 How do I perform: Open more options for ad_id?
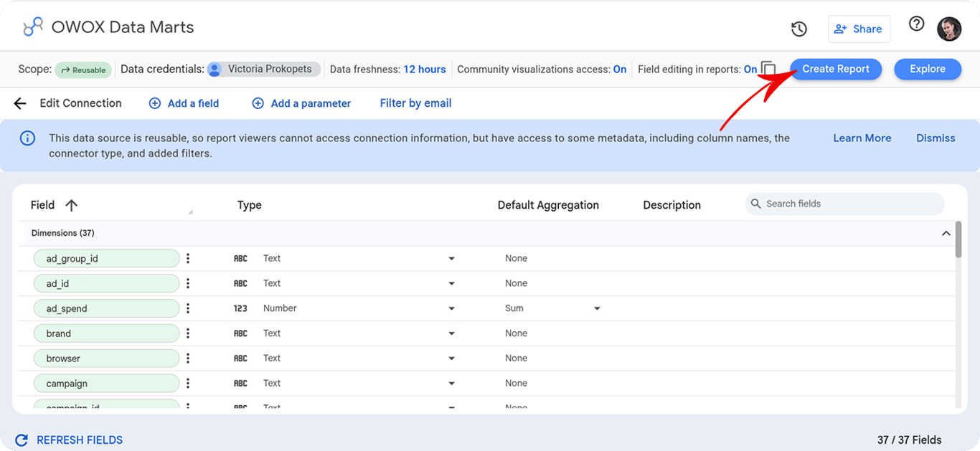tap(188, 283)
